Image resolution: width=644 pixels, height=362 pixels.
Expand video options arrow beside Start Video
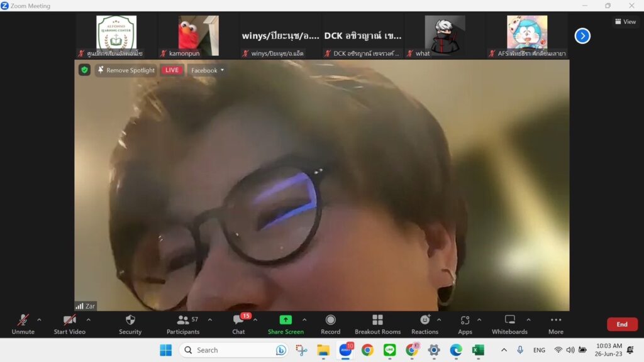88,320
